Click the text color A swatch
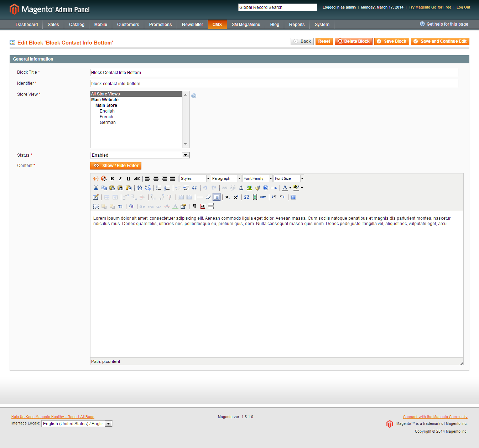 coord(285,188)
